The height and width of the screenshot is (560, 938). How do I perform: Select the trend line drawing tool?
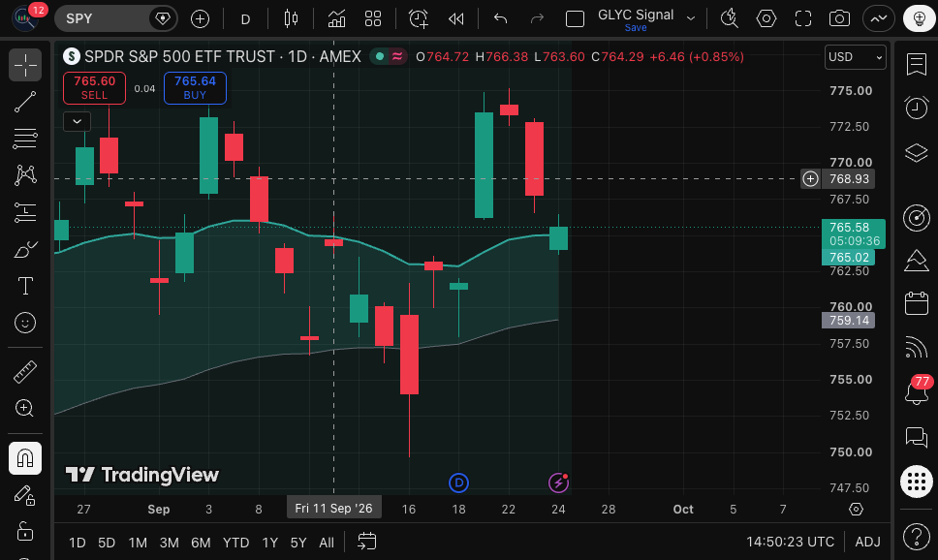click(25, 102)
